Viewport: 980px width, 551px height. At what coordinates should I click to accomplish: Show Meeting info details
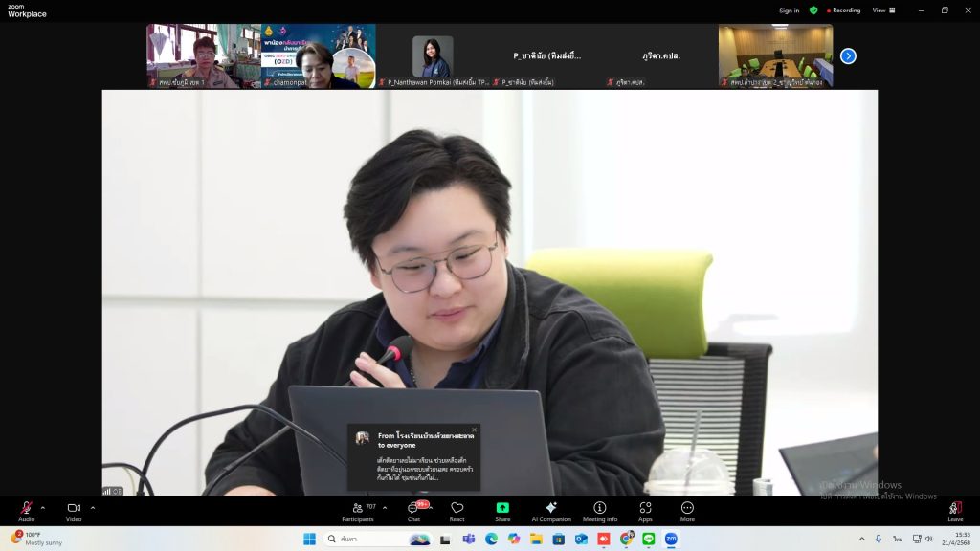pyautogui.click(x=600, y=511)
